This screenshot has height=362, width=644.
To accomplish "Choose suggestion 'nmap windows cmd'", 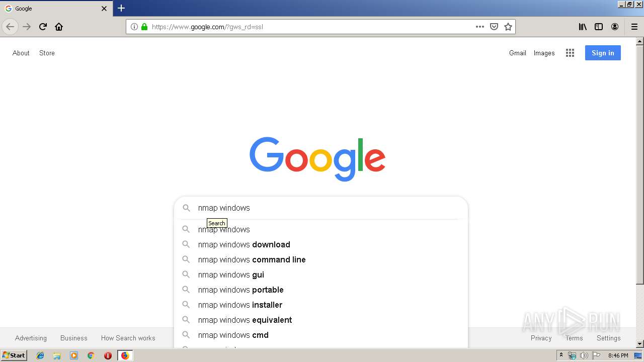I will pyautogui.click(x=321, y=335).
